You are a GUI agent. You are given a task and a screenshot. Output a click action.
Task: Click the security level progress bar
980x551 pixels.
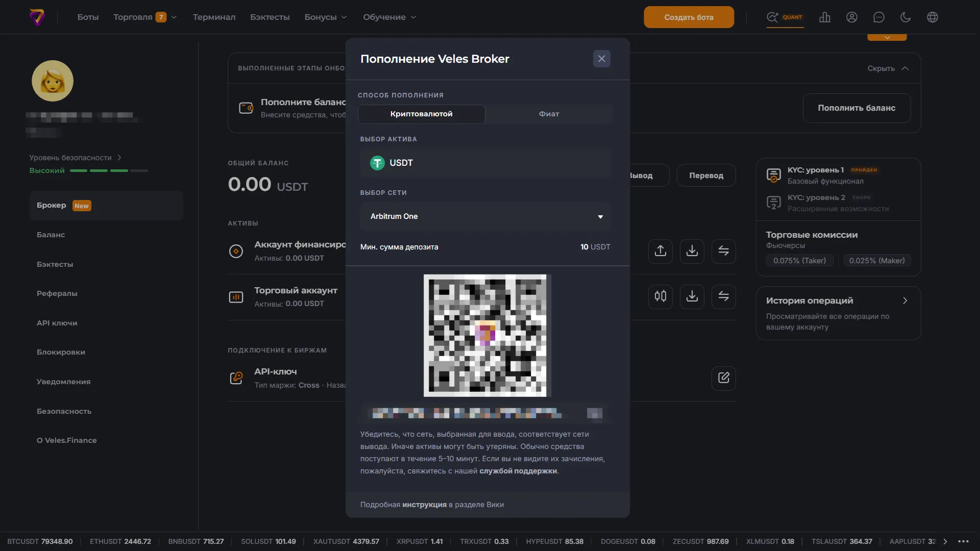pyautogui.click(x=109, y=170)
